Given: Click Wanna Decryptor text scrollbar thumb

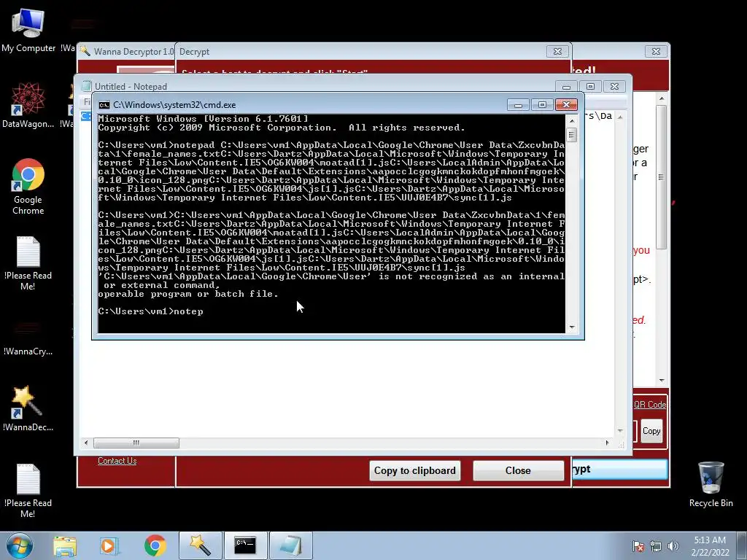Looking at the screenshot, I should [661, 177].
